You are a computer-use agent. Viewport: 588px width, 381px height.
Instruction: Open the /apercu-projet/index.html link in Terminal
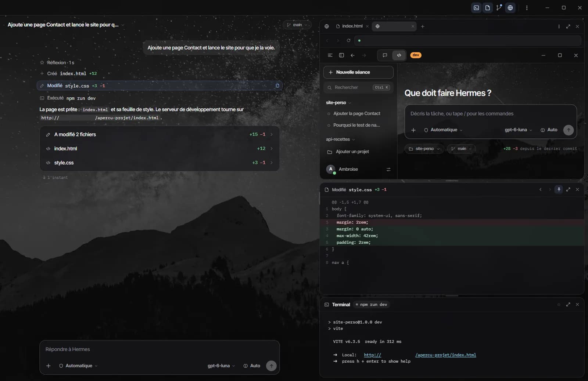445,355
